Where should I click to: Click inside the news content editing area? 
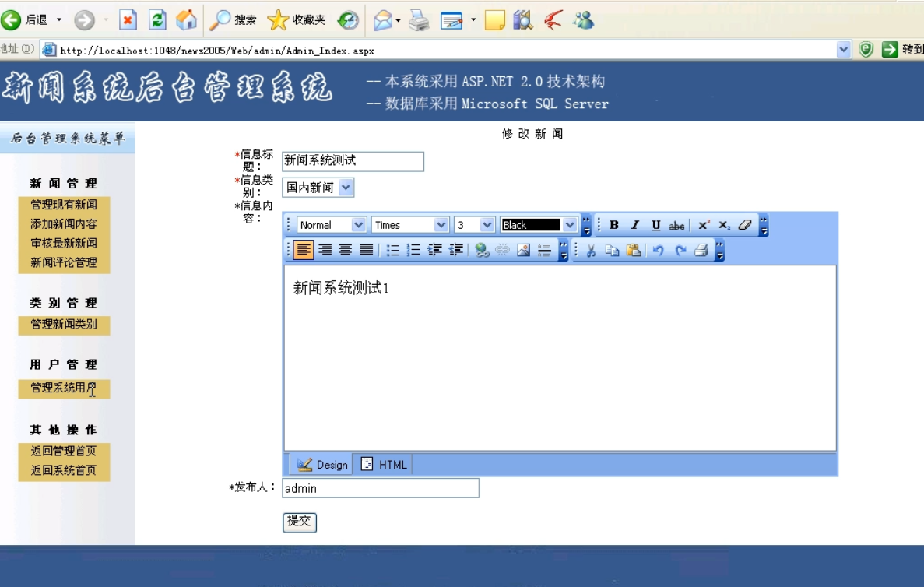point(560,358)
